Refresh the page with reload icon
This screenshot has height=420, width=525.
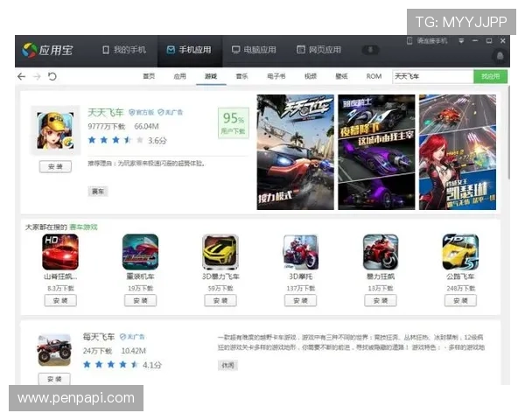click(x=52, y=76)
